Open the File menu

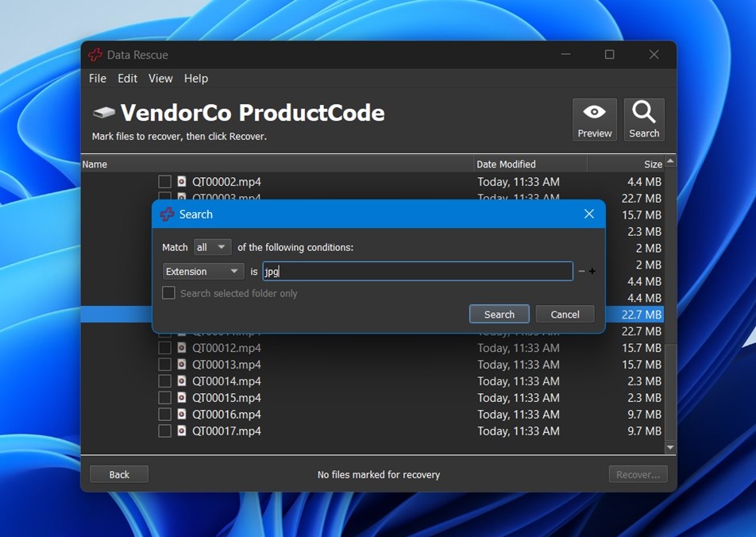point(98,79)
